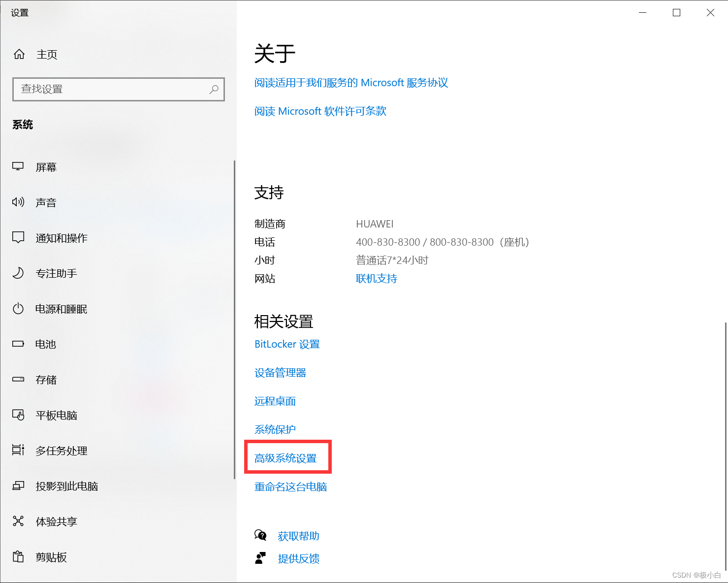This screenshot has height=583, width=728.
Task: Click the 系统 category header in sidebar
Action: [x=23, y=125]
